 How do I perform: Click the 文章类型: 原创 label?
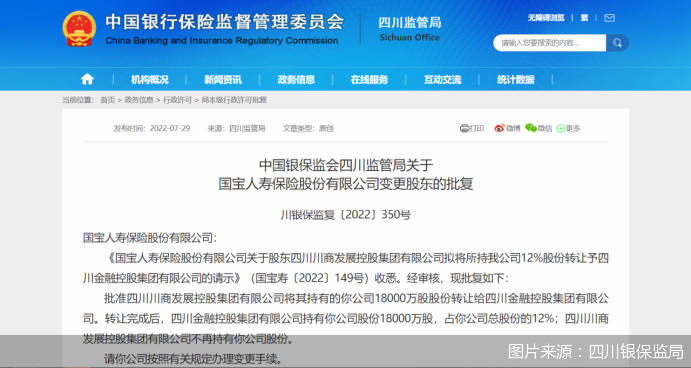(308, 128)
